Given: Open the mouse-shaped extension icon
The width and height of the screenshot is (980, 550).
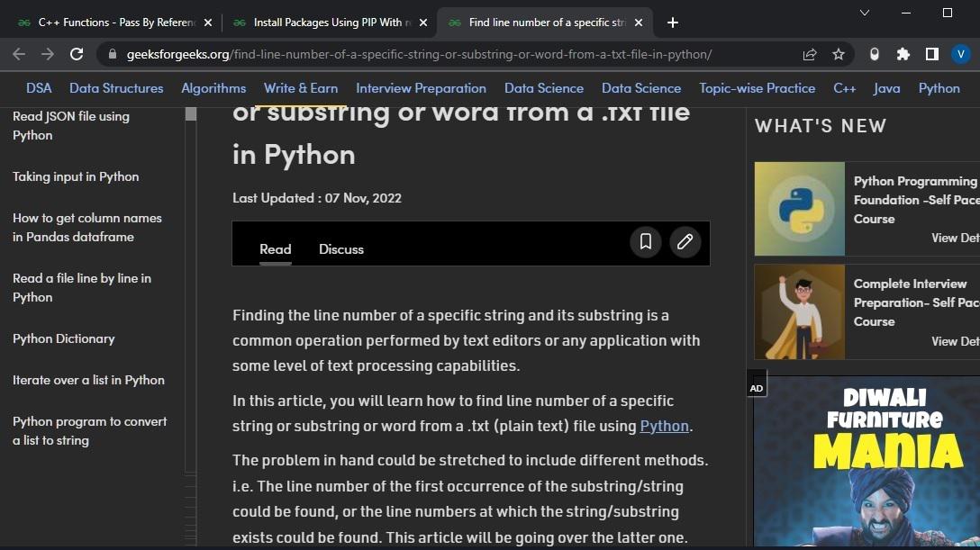Looking at the screenshot, I should [874, 54].
